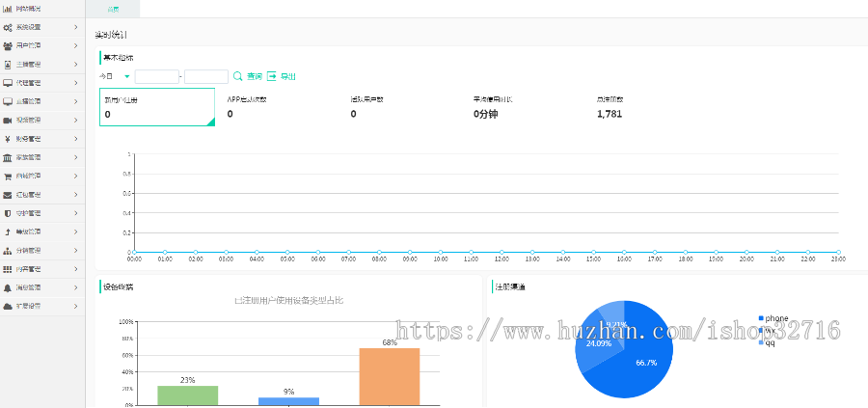Image resolution: width=868 pixels, height=408 pixels.
Task: Click the cloud icon in sidebar
Action: click(x=8, y=306)
